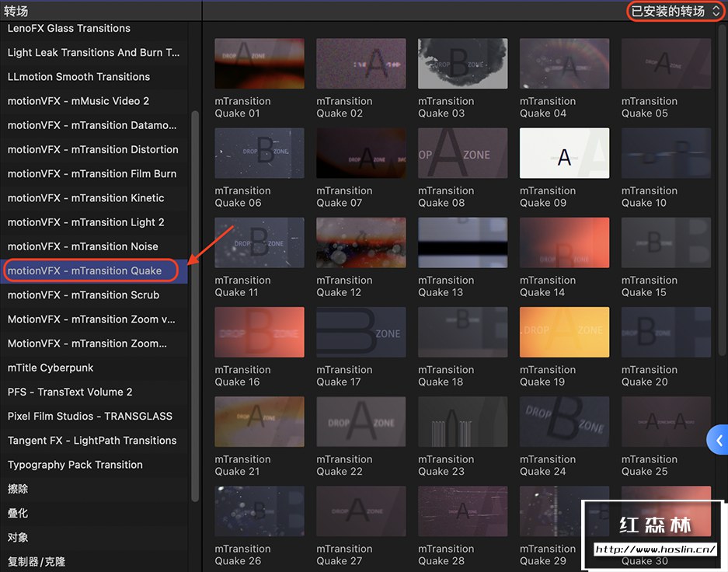Select motionVFX - mTransition Light 2
Image resolution: width=728 pixels, height=572 pixels.
pos(94,222)
